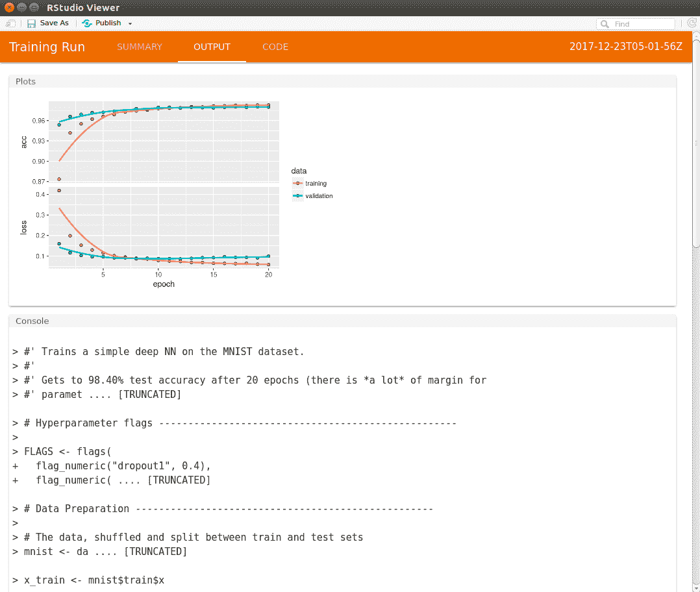The image size is (700, 592).
Task: Open the Publish dropdown arrow
Action: pyautogui.click(x=130, y=24)
